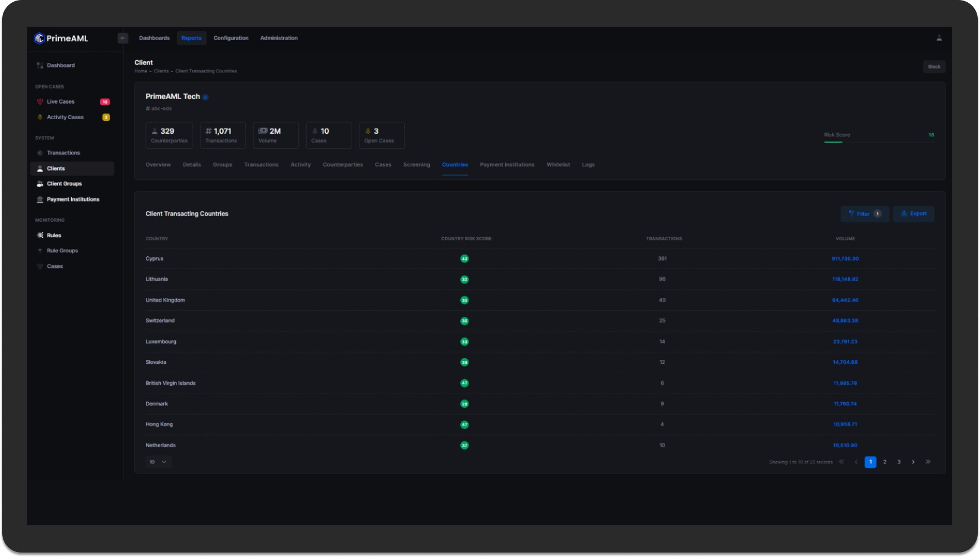Click the Block button
This screenshot has width=980, height=557.
click(x=934, y=67)
